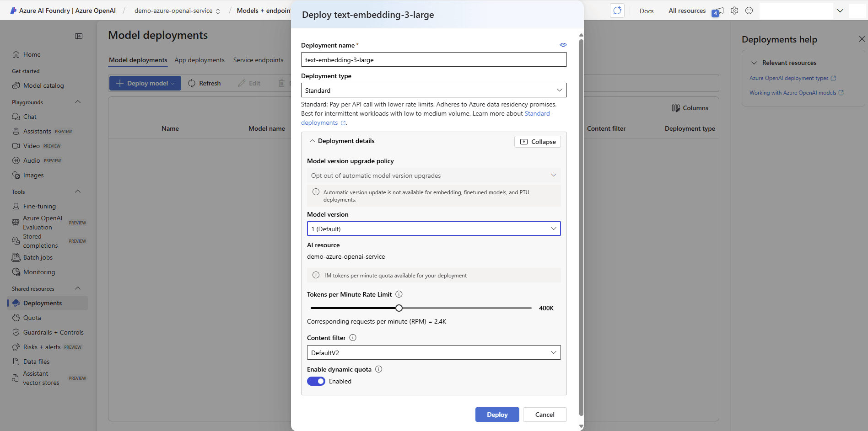Collapse the Playgrounds section

click(78, 101)
